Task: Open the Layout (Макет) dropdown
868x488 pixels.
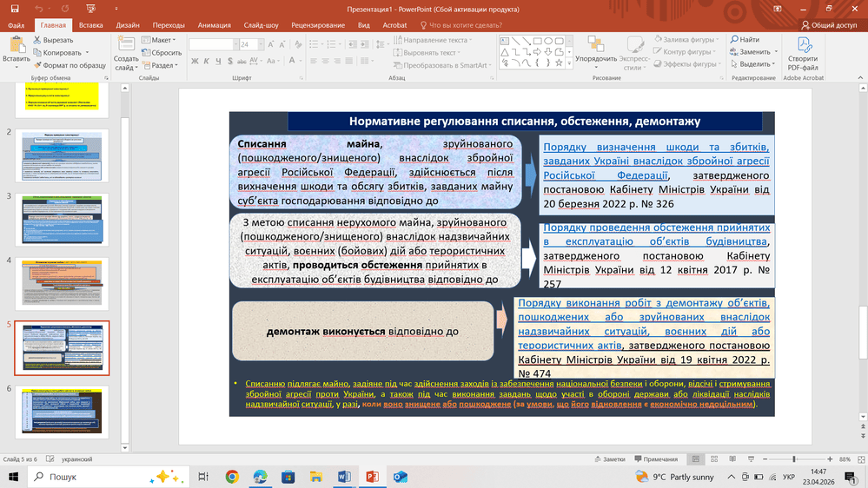Action: coord(161,40)
